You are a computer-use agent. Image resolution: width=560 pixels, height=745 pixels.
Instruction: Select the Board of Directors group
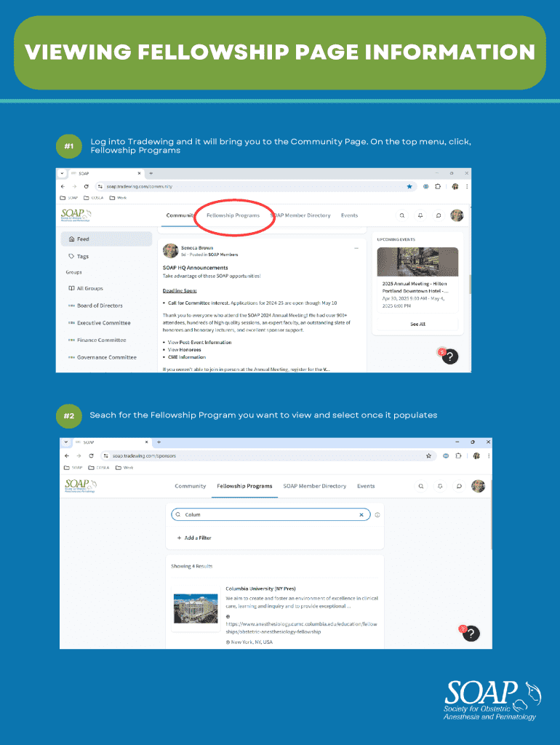tap(100, 306)
